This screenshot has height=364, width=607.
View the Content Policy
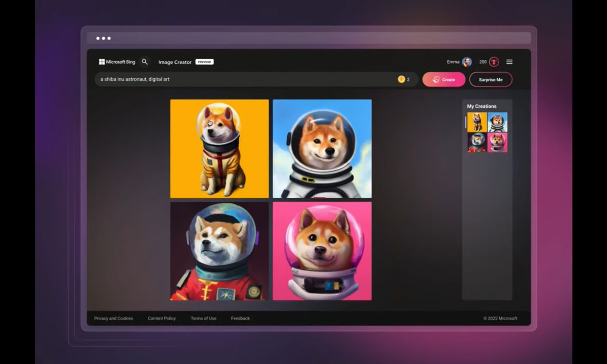pos(161,318)
